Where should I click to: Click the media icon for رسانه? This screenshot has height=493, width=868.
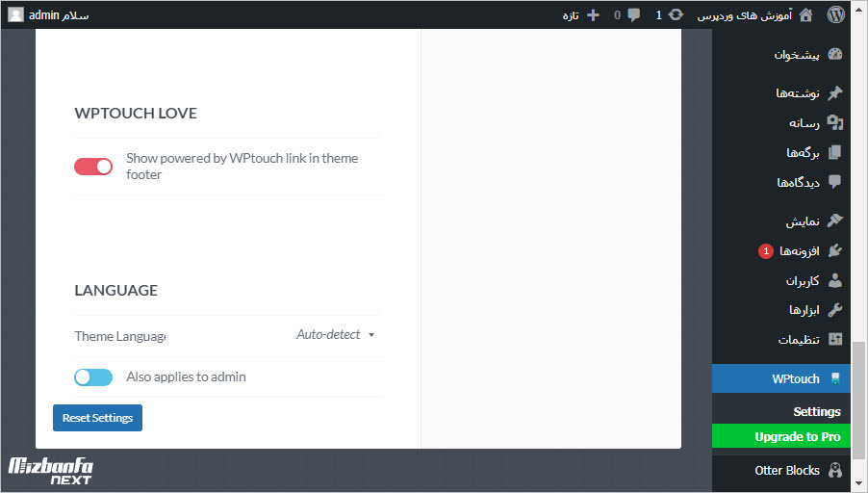pyautogui.click(x=834, y=122)
